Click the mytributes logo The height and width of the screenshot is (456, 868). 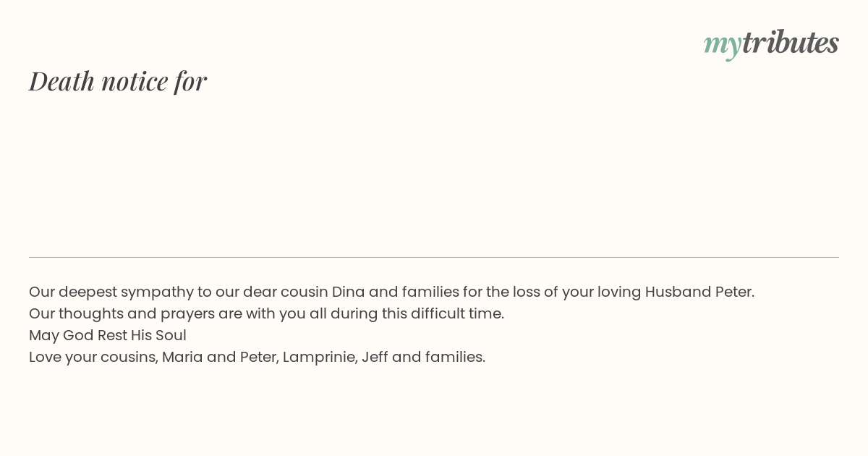point(771,43)
